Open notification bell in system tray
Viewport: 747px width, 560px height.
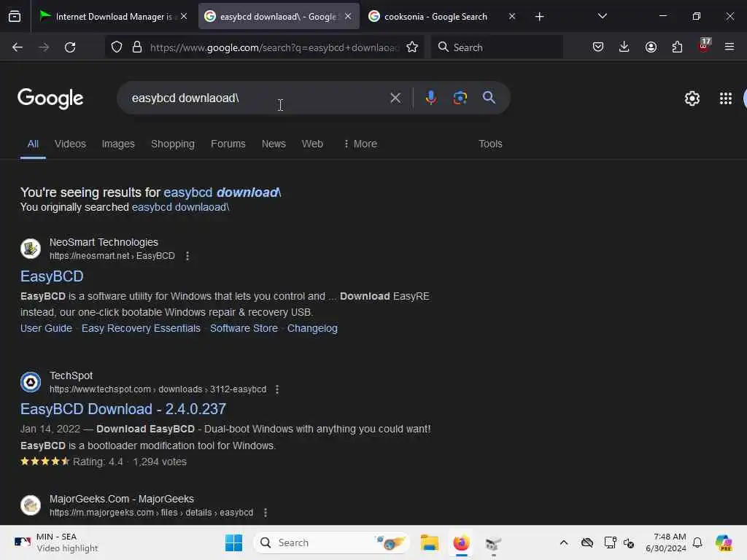pos(697,542)
